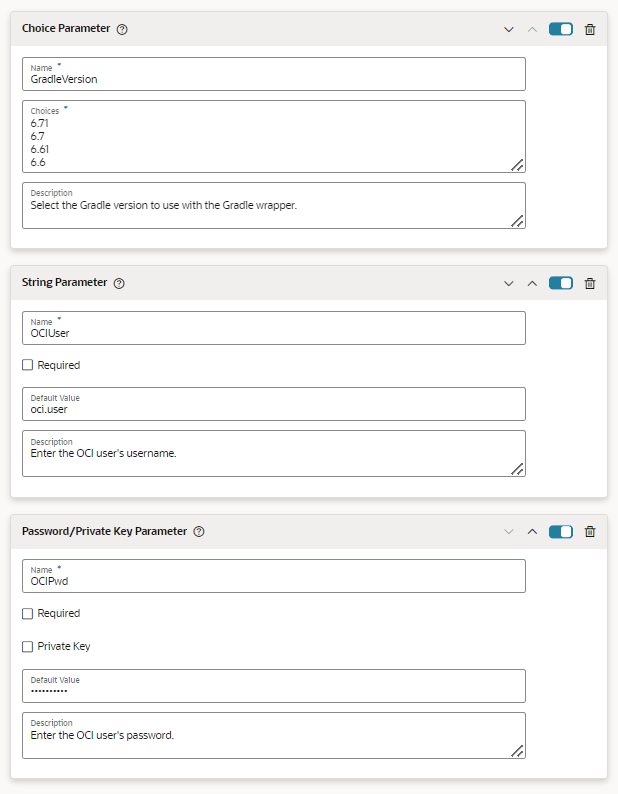618x794 pixels.
Task: Delete the Password/Private Key Parameter
Action: coord(590,531)
